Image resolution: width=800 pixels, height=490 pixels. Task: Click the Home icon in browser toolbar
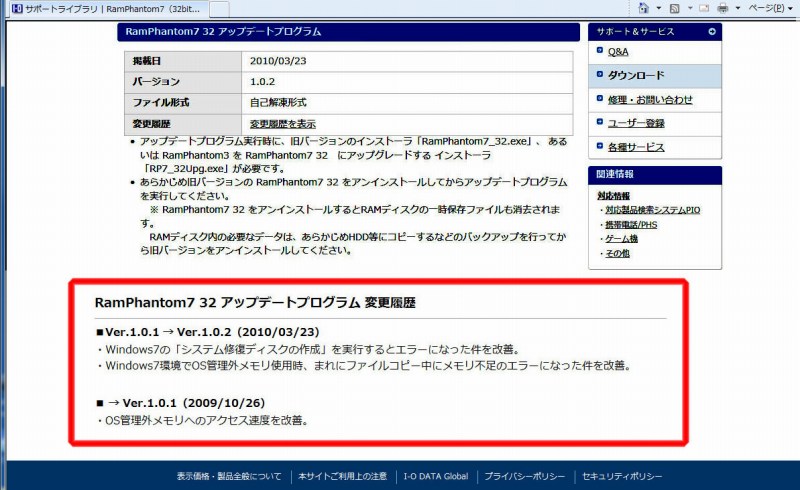tap(643, 8)
